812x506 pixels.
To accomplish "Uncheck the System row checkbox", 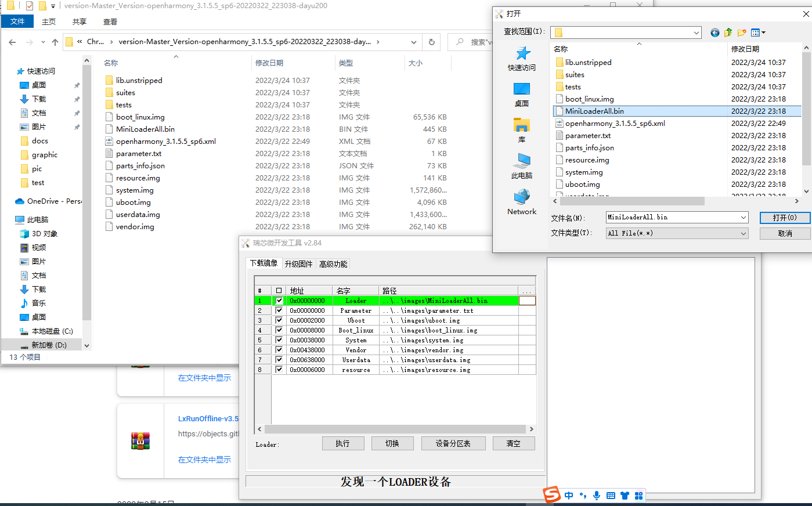I will (x=279, y=340).
